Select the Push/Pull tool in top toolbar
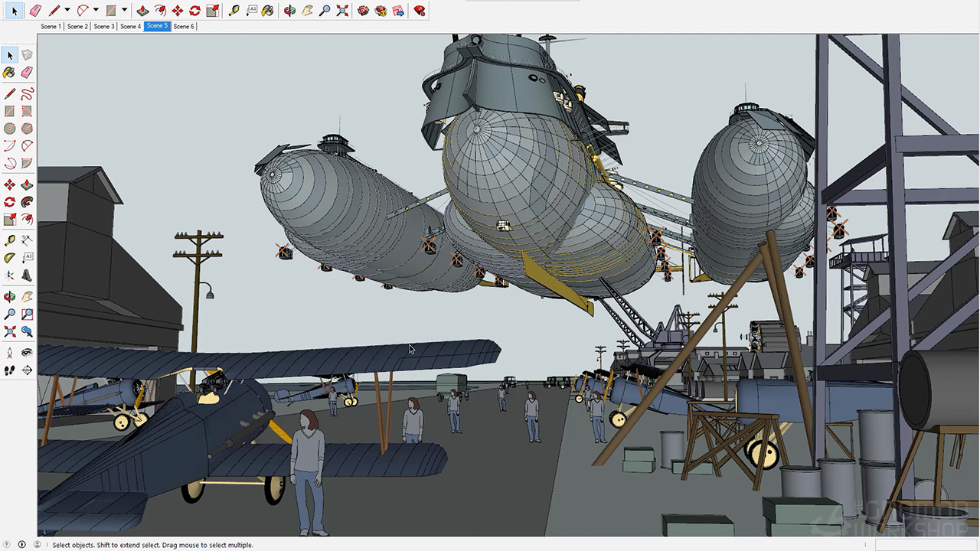980x551 pixels. click(x=142, y=11)
